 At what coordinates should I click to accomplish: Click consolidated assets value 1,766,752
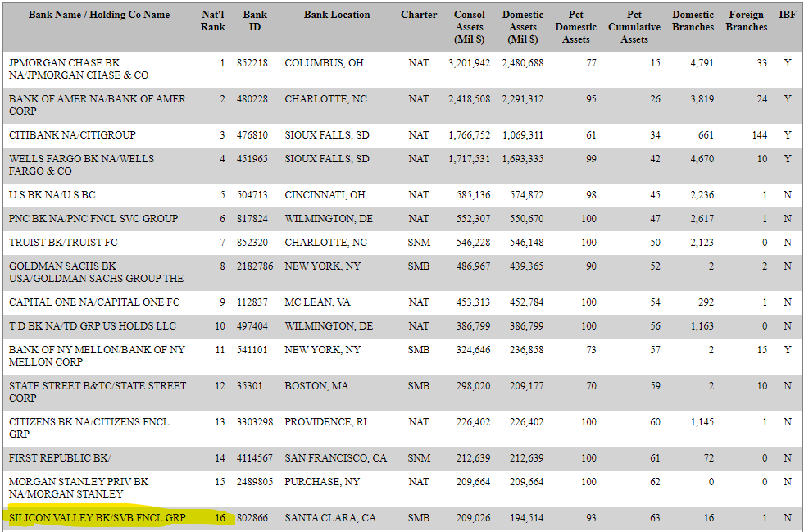point(469,135)
